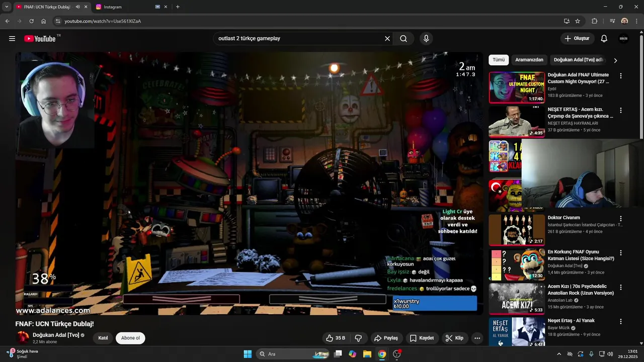Open browser home page
This screenshot has width=644, height=362.
(x=43, y=21)
